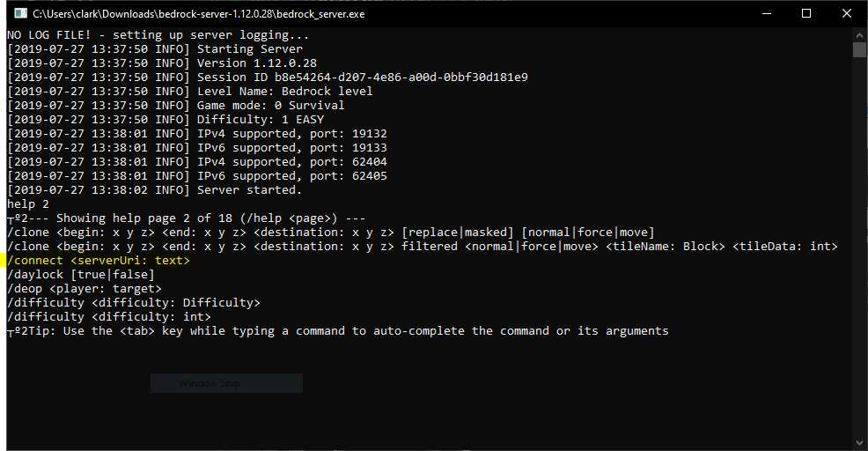Viewport: 868px width, 451px height.
Task: Click the typed "help 2" command line
Action: coord(28,204)
